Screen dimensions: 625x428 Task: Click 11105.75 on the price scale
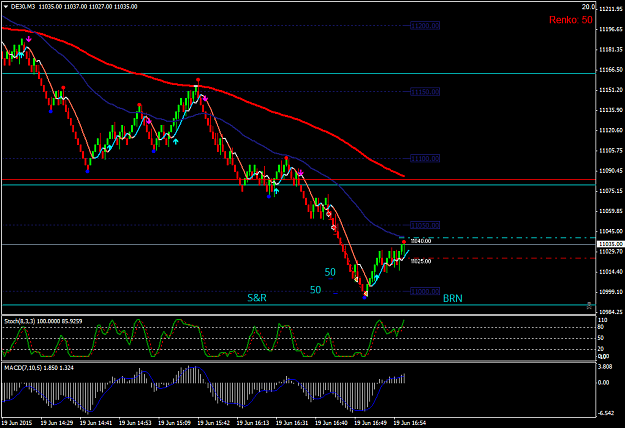click(x=611, y=151)
